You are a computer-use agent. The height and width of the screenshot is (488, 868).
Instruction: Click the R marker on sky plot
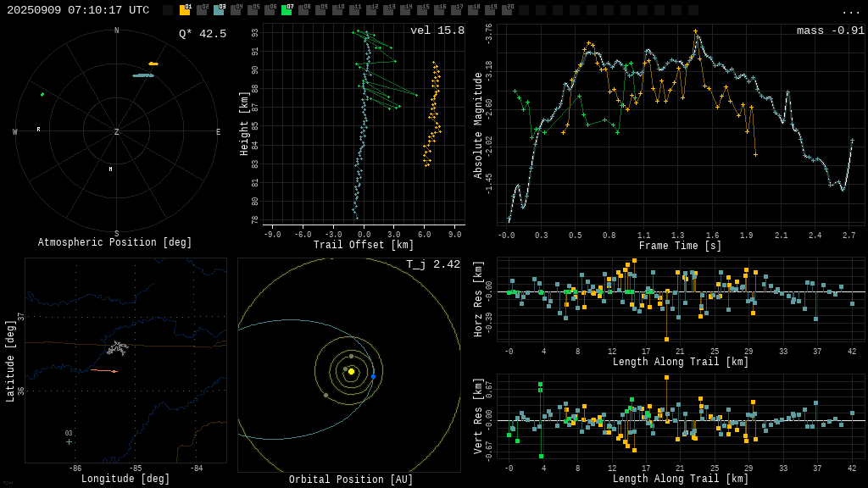tap(38, 130)
